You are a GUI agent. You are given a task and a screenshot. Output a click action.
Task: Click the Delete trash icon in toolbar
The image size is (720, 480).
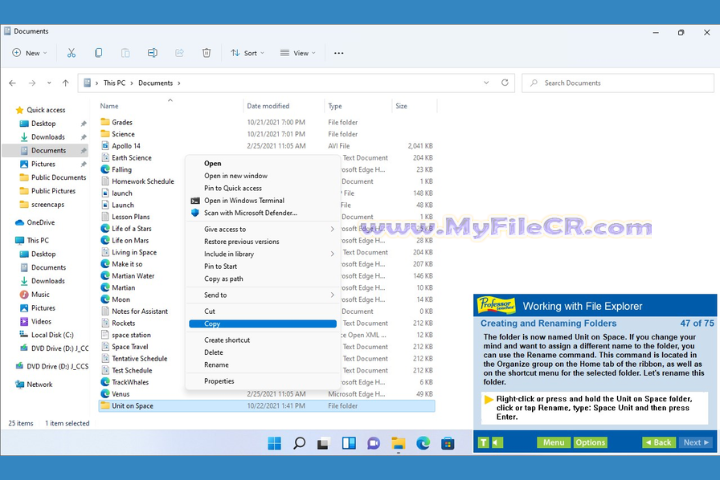pyautogui.click(x=207, y=53)
